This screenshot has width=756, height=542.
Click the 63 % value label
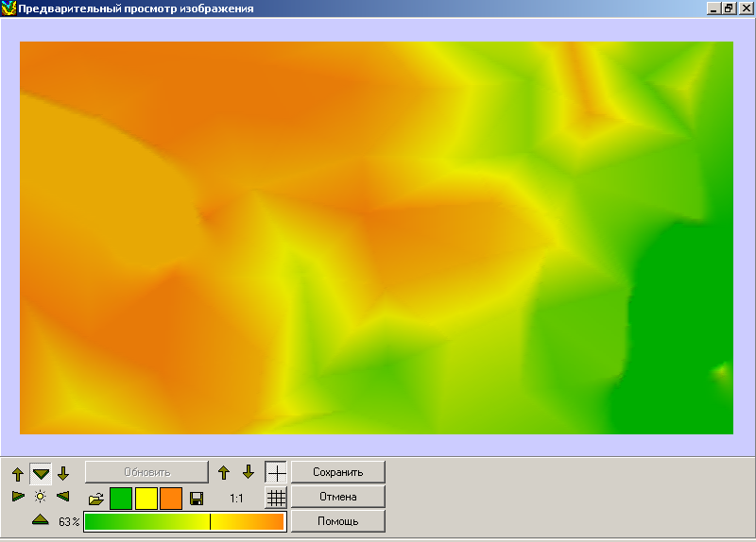coord(69,522)
